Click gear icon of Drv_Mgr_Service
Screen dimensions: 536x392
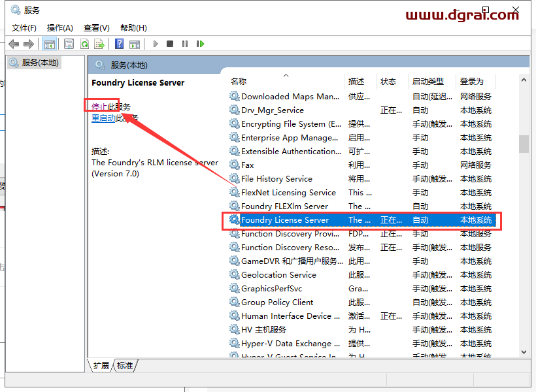[235, 110]
